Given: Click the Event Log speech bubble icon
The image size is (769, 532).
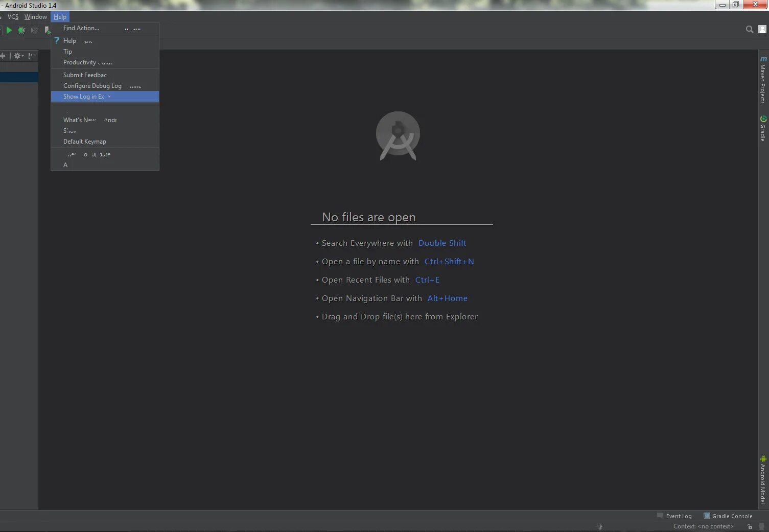Looking at the screenshot, I should (660, 516).
